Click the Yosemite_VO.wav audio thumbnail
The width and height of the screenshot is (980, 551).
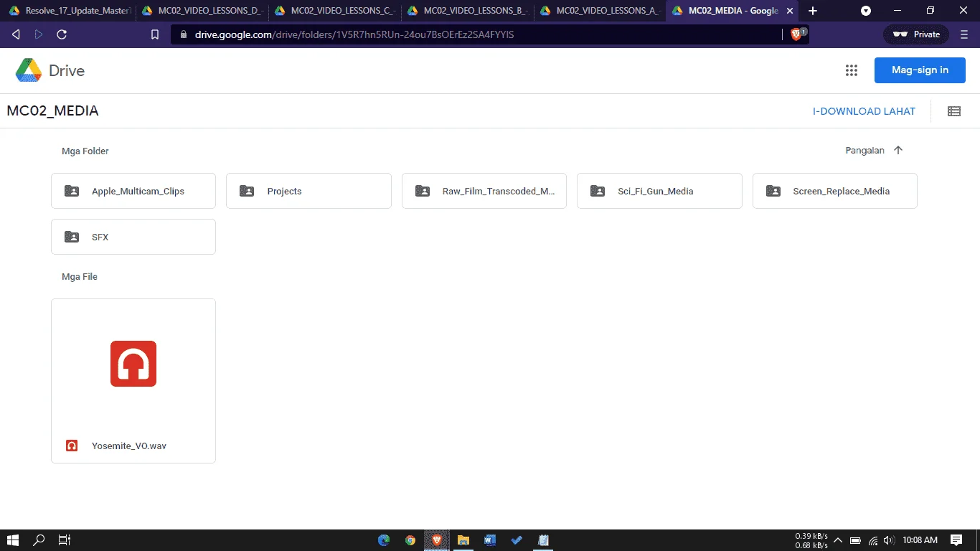(133, 364)
